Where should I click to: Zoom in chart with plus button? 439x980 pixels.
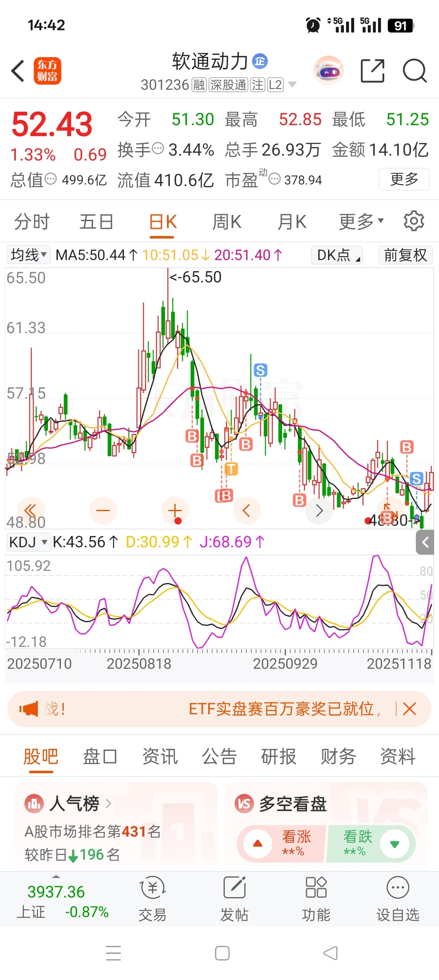pos(175,510)
